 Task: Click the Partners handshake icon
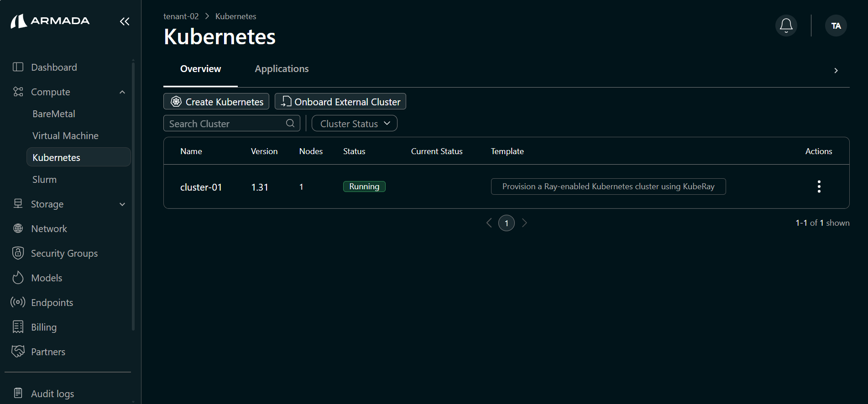tap(18, 352)
